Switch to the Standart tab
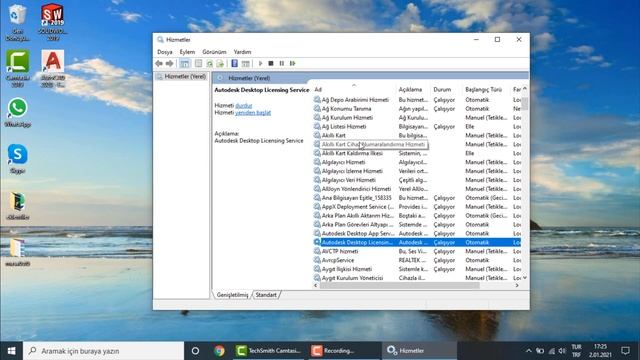Viewport: 640px width, 360px height. click(x=266, y=295)
